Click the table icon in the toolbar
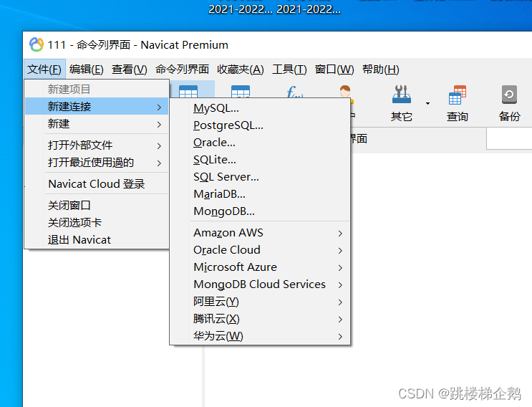This screenshot has height=407, width=532. (x=188, y=91)
